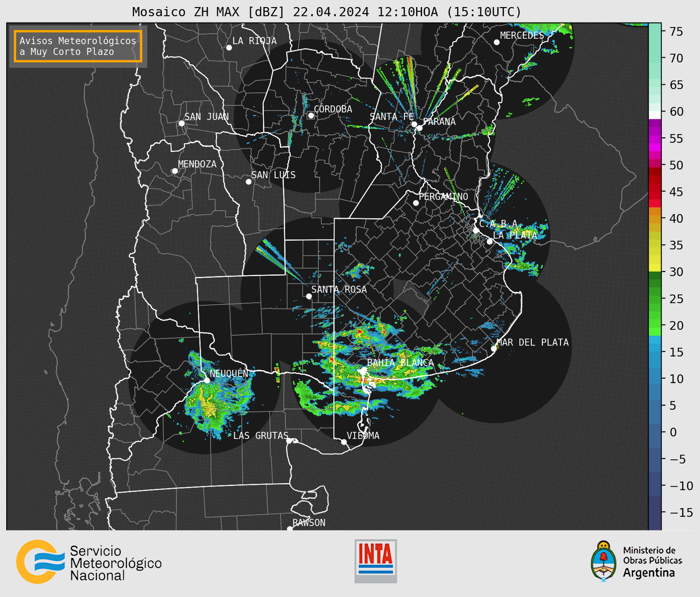Click the LA PLATA city marker dot

[x=490, y=242]
